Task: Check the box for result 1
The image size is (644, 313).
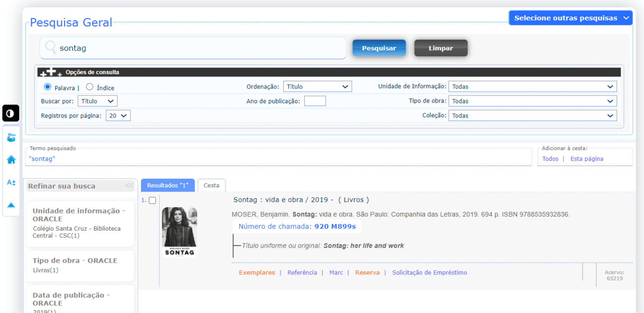Action: click(x=152, y=200)
